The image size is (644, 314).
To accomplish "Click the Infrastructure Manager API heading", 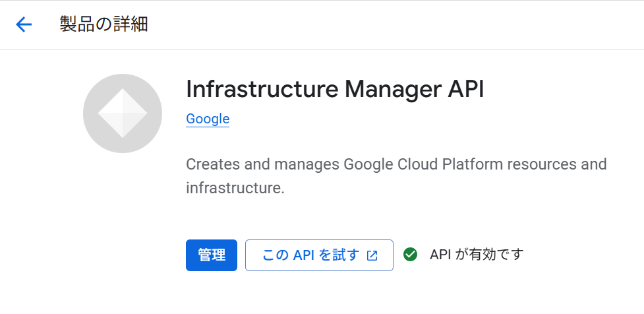I will 335,89.
